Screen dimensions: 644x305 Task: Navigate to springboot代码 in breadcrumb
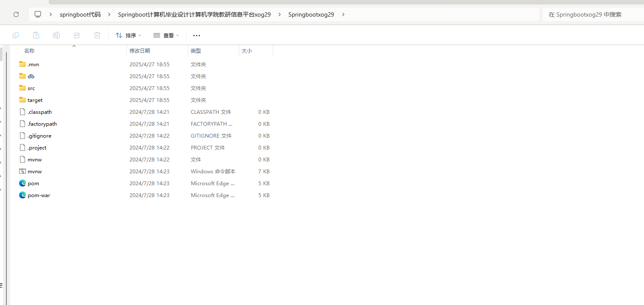[x=80, y=14]
